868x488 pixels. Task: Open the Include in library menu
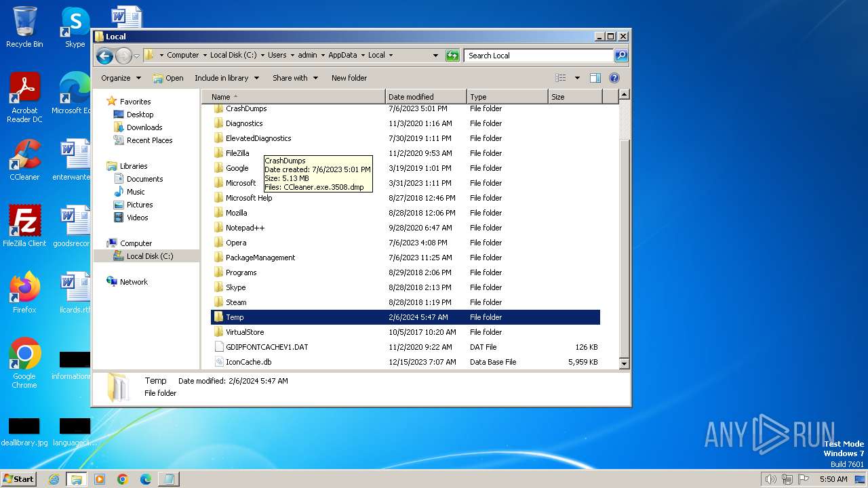pyautogui.click(x=226, y=78)
